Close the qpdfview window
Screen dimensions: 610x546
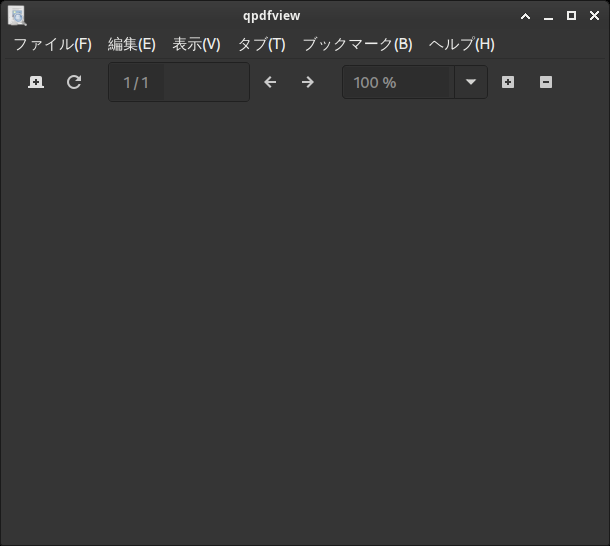pyautogui.click(x=594, y=16)
